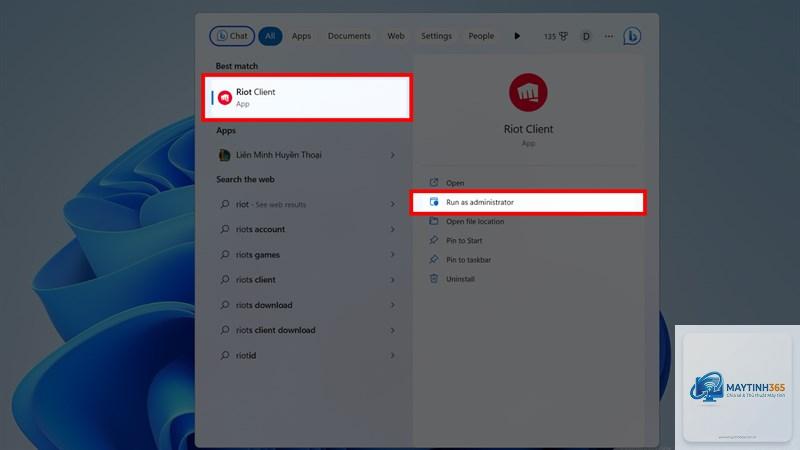Expand Liên Minh Huyền Thoại chevron
Screen dimensions: 800x450
coord(392,155)
